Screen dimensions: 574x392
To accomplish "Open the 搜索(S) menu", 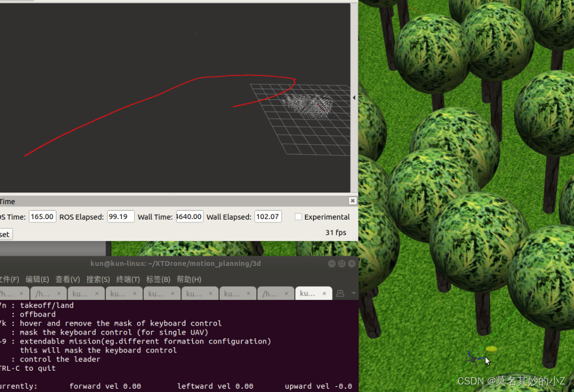I will tap(97, 279).
